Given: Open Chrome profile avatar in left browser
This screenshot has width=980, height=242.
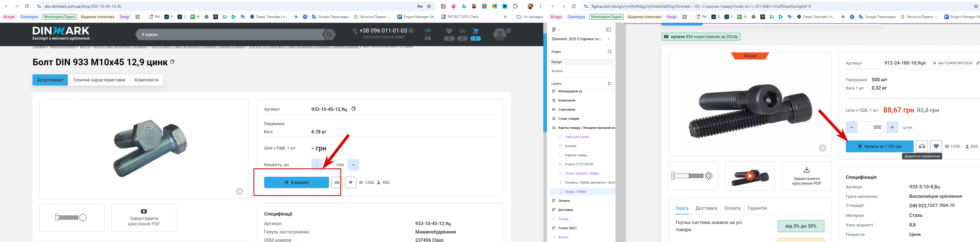Looking at the screenshot, I should coord(530,7).
